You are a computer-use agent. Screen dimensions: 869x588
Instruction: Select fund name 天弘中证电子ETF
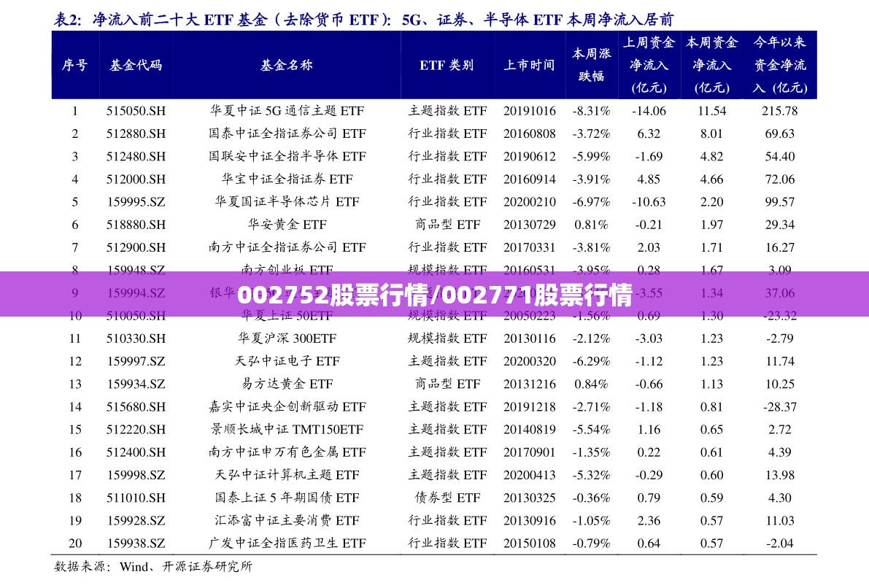point(287,361)
